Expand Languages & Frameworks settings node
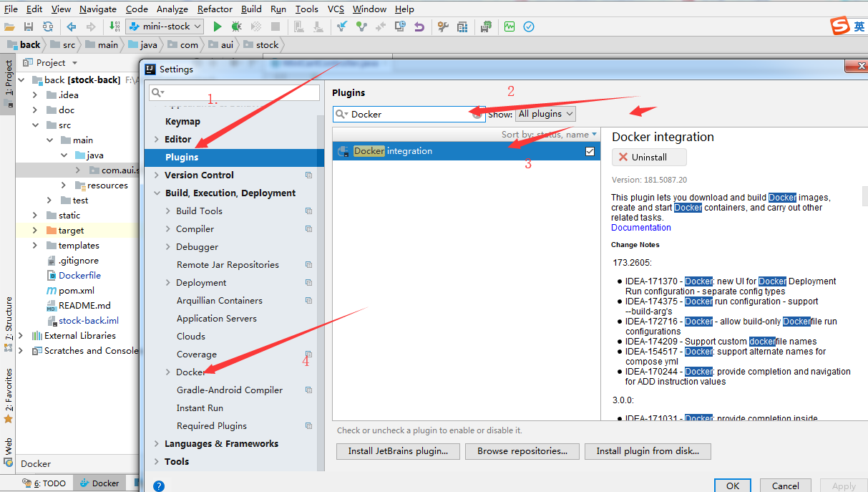 click(x=157, y=444)
